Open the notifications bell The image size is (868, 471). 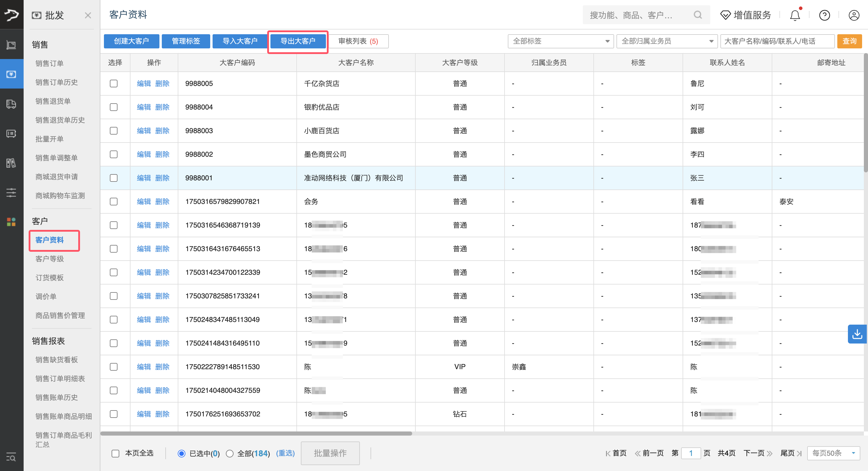795,15
